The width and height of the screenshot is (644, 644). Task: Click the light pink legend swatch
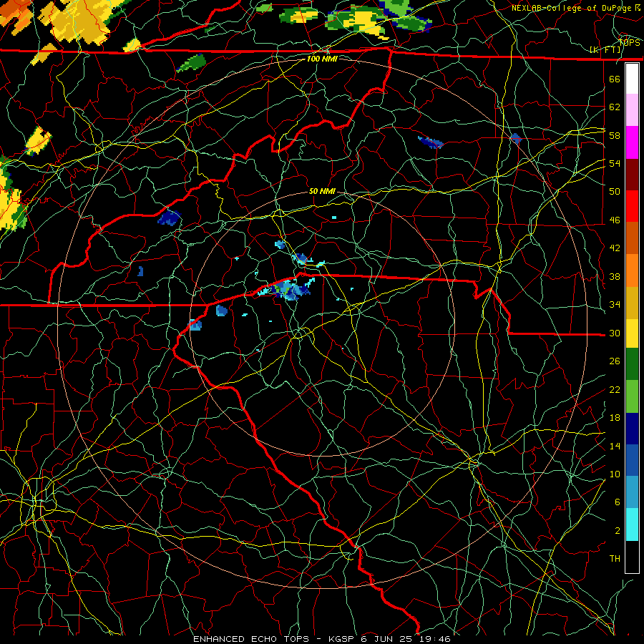(x=632, y=109)
